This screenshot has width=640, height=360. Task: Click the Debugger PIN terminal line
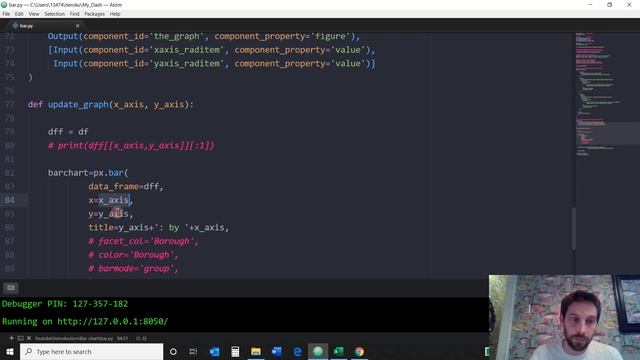click(65, 304)
